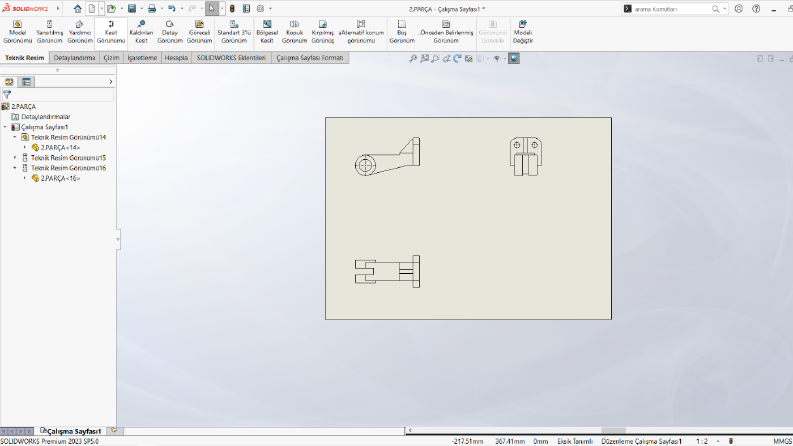Expand the 2.PARÇA<14> node
The height and width of the screenshot is (446, 793).
click(x=25, y=148)
